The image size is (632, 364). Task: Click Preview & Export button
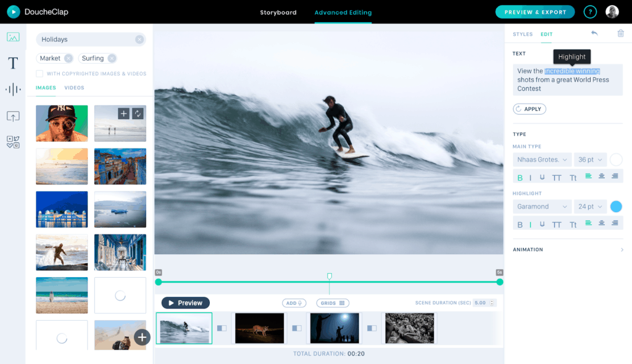535,12
